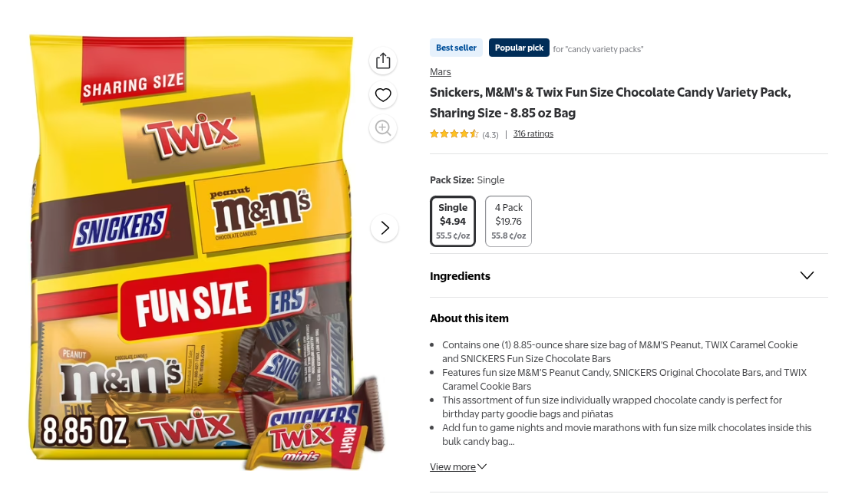
Task: Click the share icon beside product image
Action: point(383,61)
